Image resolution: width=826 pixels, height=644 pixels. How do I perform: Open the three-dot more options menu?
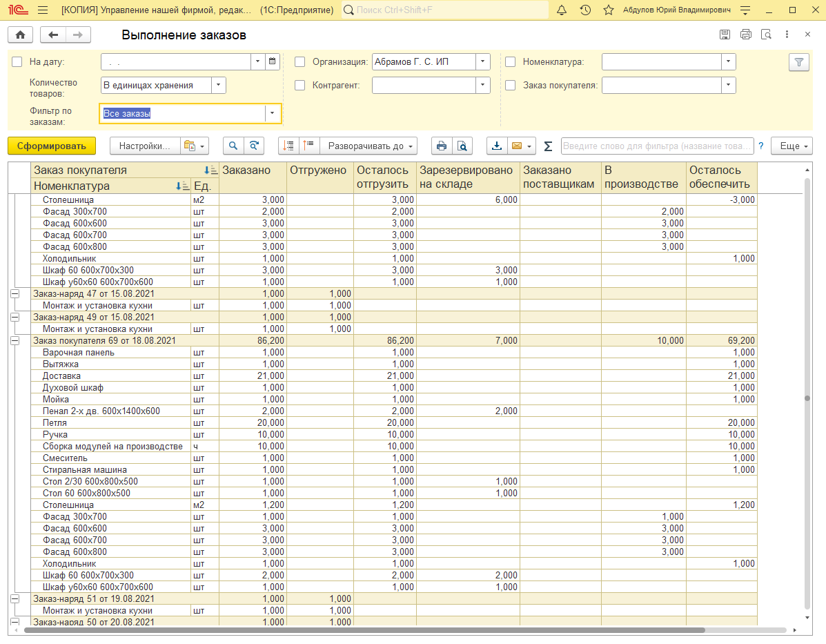click(x=787, y=35)
